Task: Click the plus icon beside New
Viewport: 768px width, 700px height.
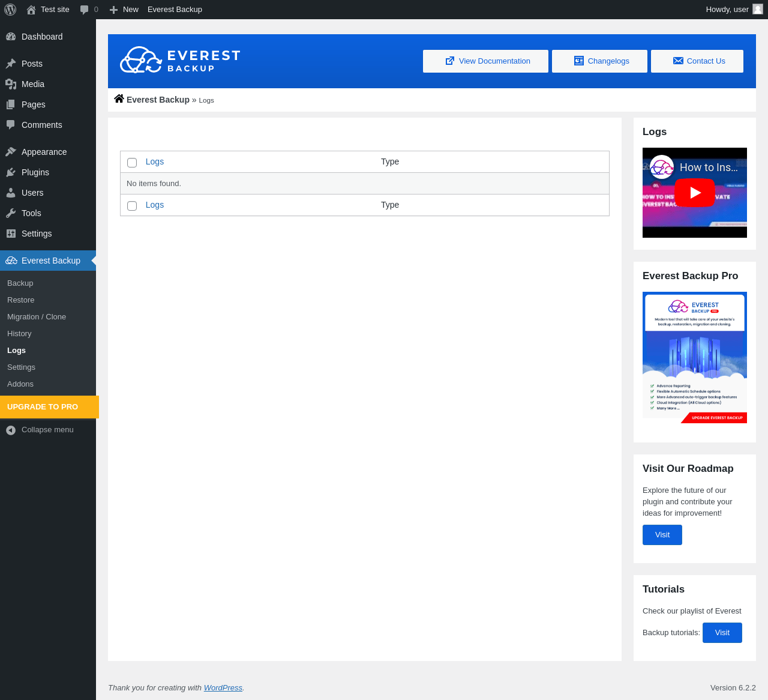Action: click(113, 10)
